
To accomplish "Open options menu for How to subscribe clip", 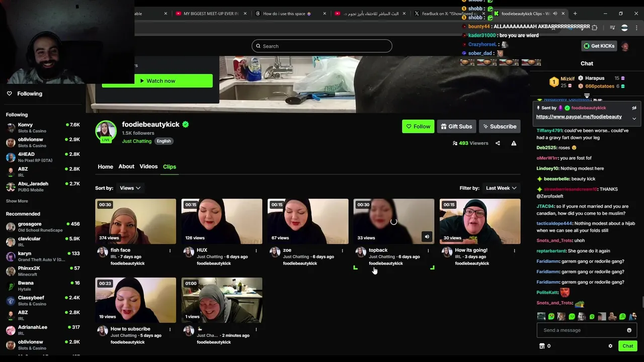I will 170,329.
